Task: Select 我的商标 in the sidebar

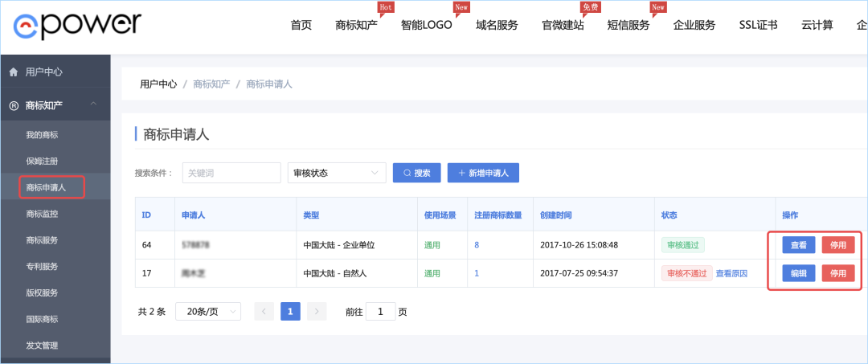Action: pyautogui.click(x=42, y=134)
